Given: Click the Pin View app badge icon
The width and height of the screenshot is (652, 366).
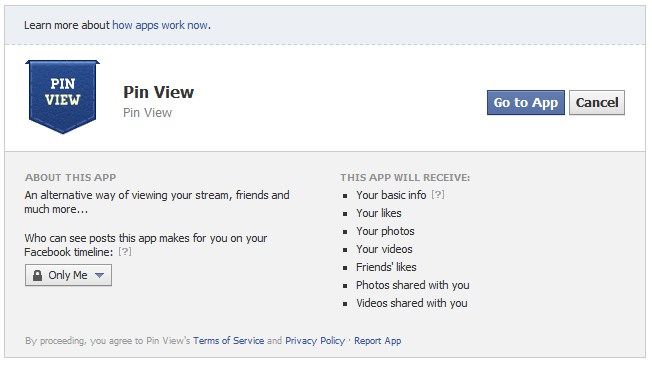Looking at the screenshot, I should pos(62,97).
